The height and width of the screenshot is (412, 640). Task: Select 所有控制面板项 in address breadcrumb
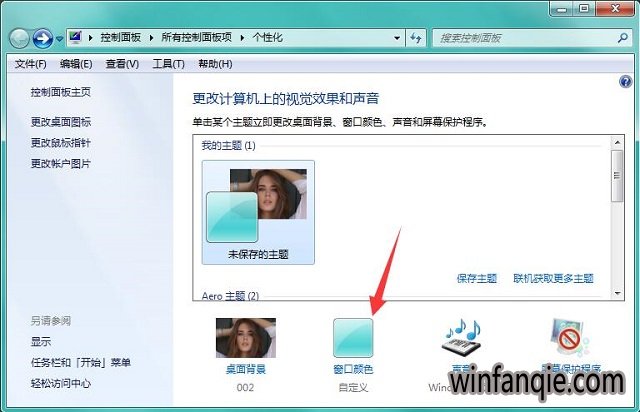coord(196,38)
